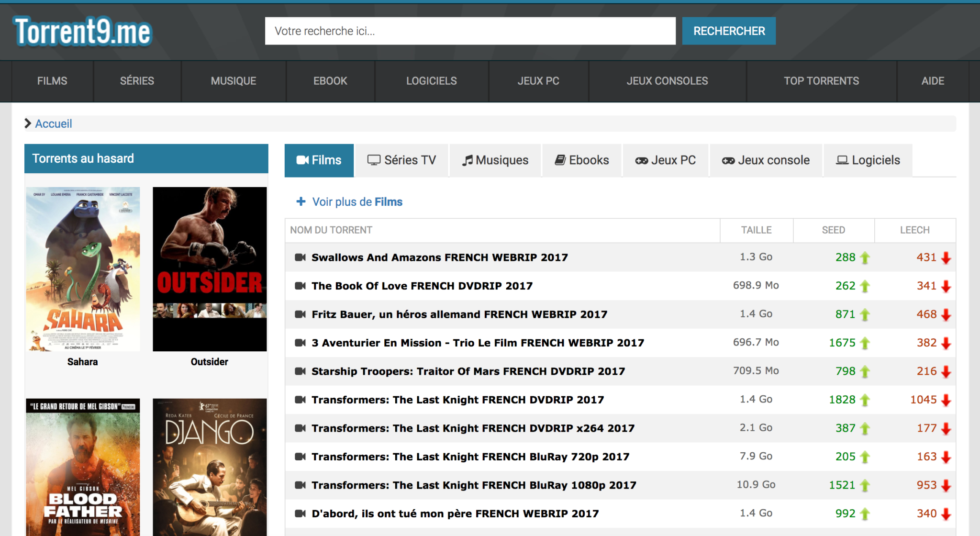Click the Ebooks book icon
Image resolution: width=980 pixels, height=536 pixels.
coord(560,160)
